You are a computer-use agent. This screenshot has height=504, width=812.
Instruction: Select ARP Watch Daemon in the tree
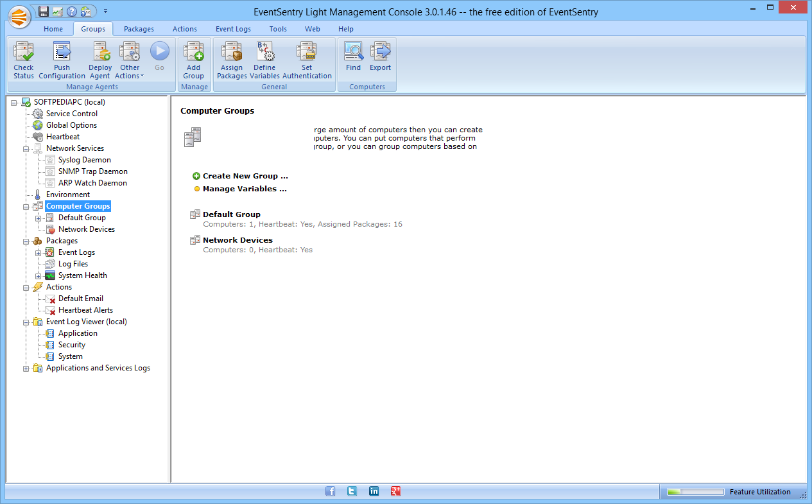tap(92, 183)
